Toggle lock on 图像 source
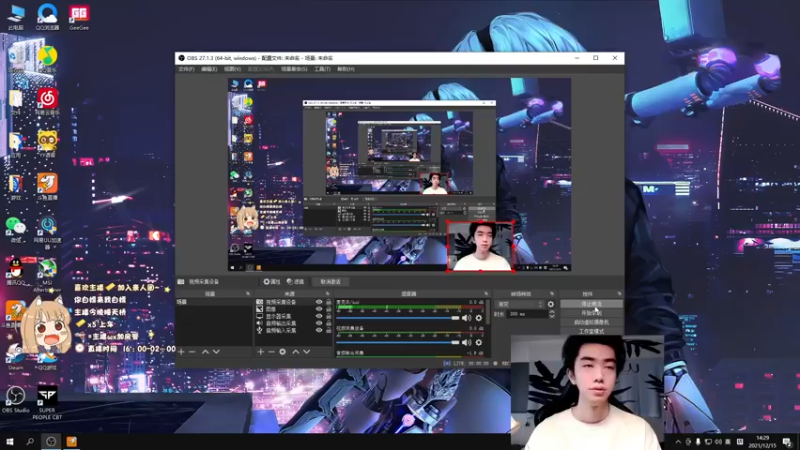800x450 pixels. 329,309
